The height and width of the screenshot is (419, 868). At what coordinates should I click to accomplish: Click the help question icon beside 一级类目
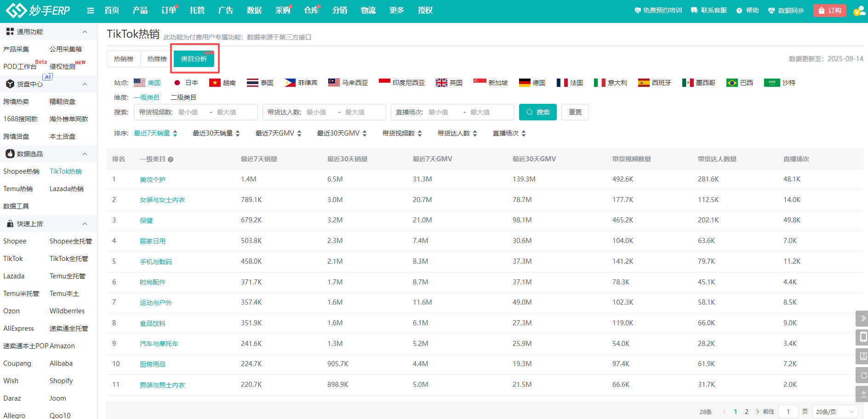click(x=171, y=159)
